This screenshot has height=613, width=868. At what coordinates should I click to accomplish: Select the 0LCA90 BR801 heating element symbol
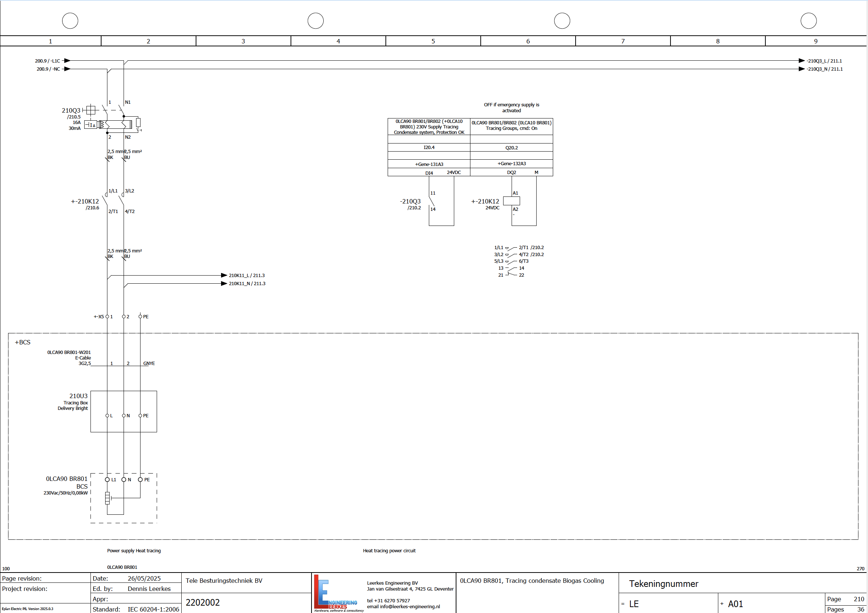107,498
